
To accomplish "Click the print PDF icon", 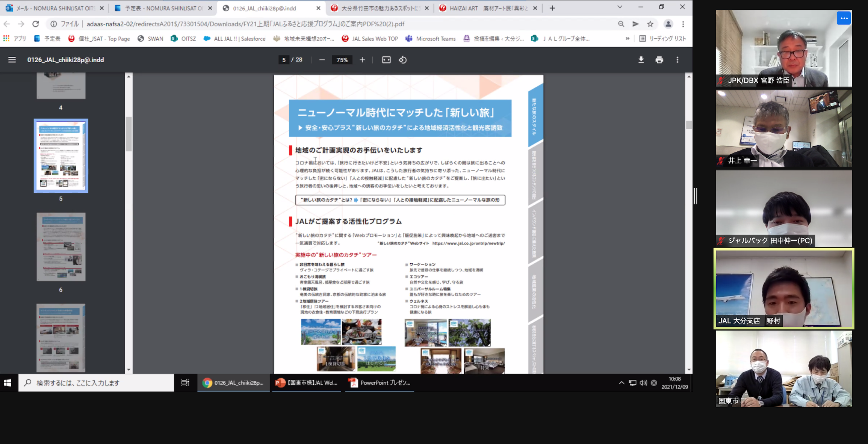I will click(x=659, y=60).
